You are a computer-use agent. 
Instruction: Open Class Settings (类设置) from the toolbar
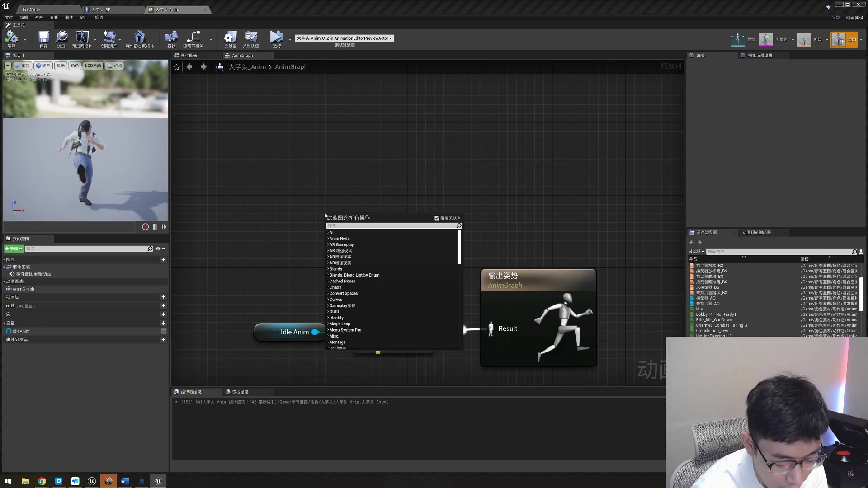(230, 38)
